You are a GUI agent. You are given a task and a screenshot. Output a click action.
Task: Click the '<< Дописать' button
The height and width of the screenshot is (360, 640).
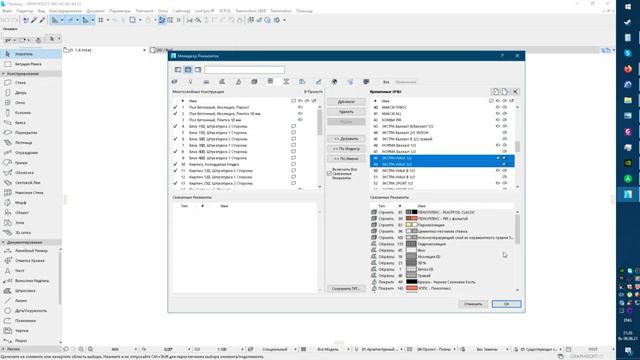pyautogui.click(x=346, y=139)
